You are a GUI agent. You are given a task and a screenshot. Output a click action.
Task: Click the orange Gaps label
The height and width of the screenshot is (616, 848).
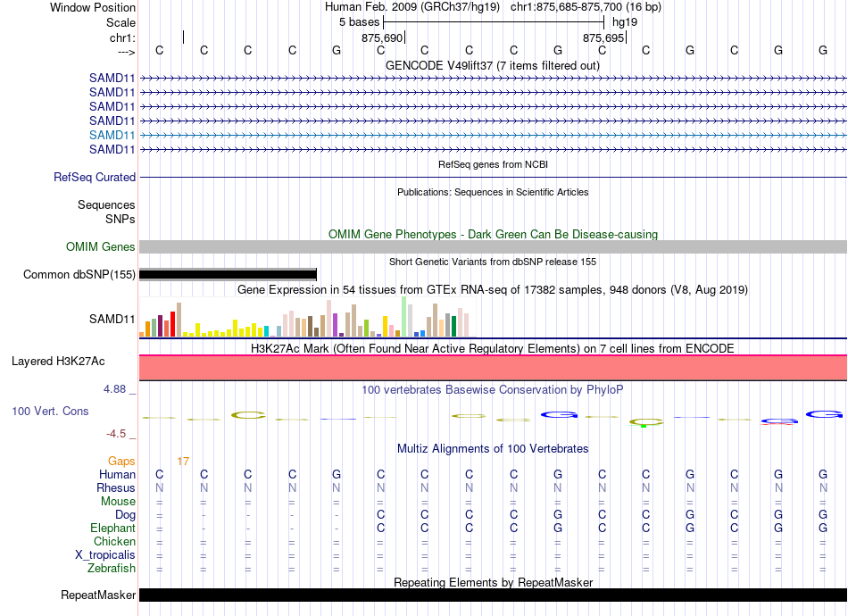pyautogui.click(x=121, y=461)
